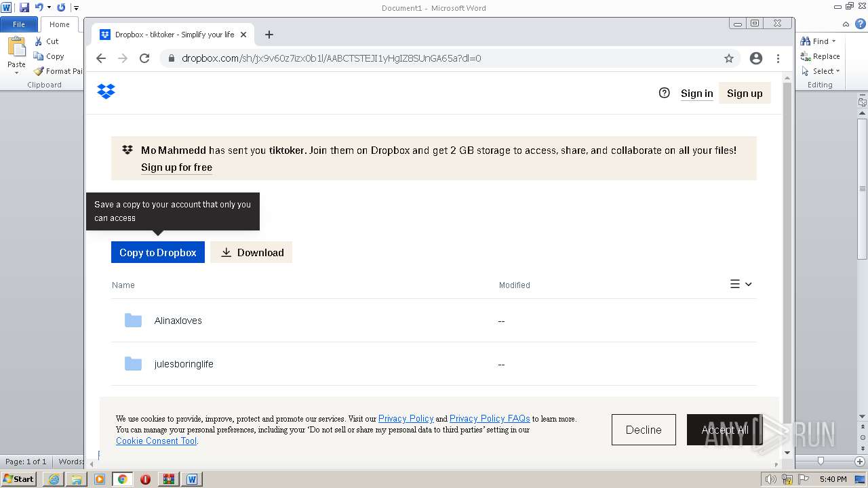Viewport: 868px width, 488px height.
Task: Click Copy to Dropbox button
Action: [x=158, y=252]
